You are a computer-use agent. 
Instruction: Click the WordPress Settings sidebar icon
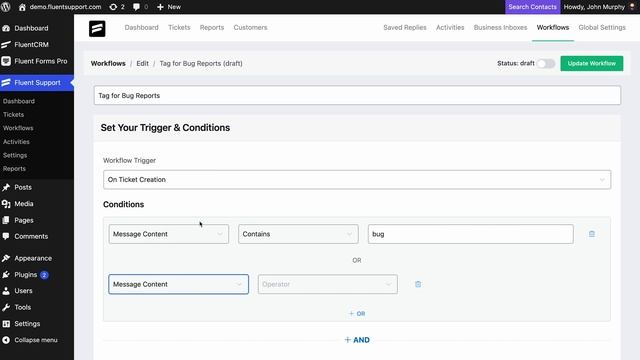6,324
